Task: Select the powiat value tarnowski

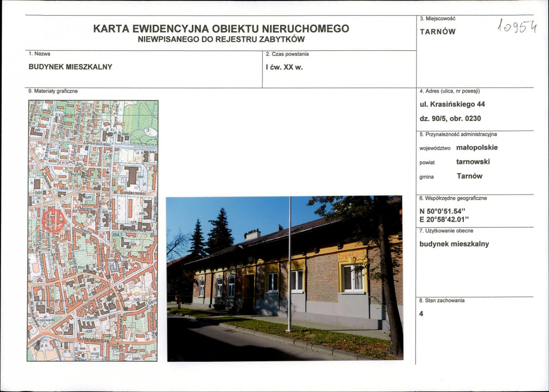Action: click(x=473, y=161)
